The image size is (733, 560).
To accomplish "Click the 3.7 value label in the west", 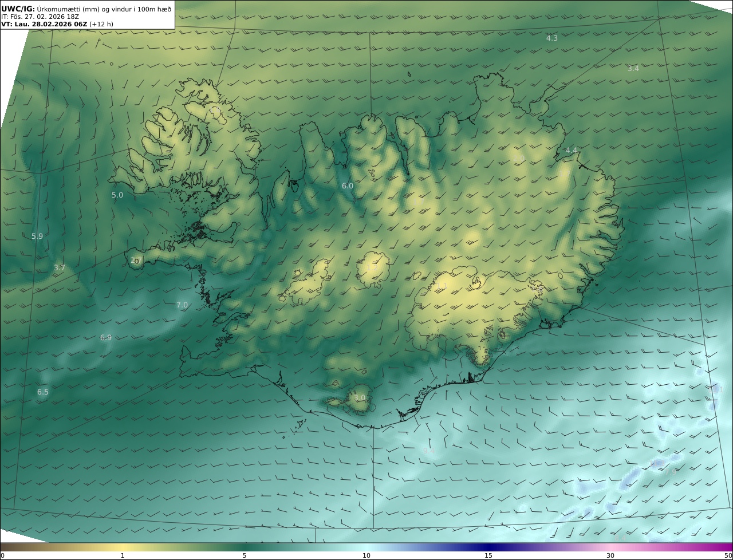I will [x=60, y=267].
